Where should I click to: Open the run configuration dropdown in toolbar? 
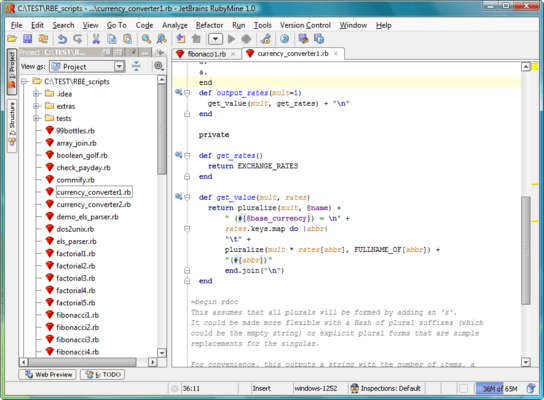tap(215, 39)
